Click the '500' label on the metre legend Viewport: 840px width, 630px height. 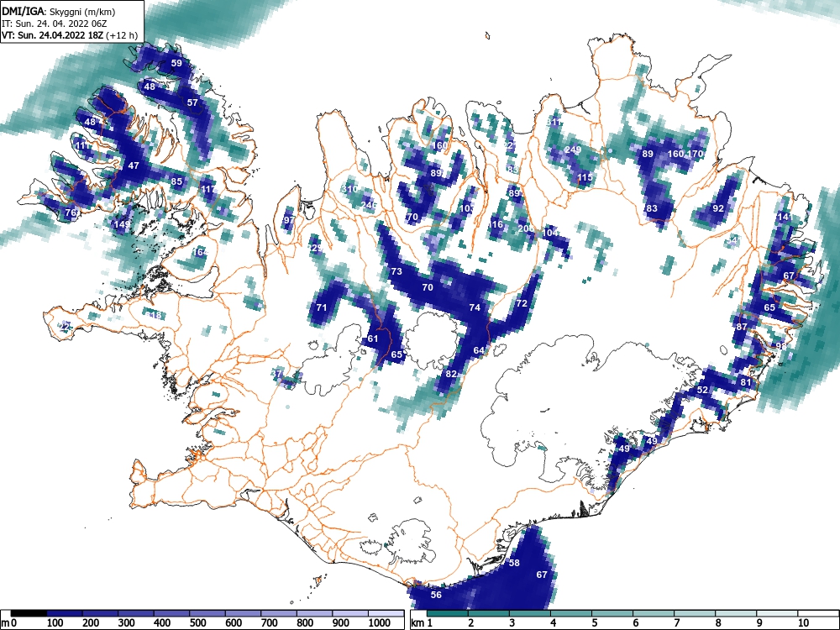coord(197,623)
